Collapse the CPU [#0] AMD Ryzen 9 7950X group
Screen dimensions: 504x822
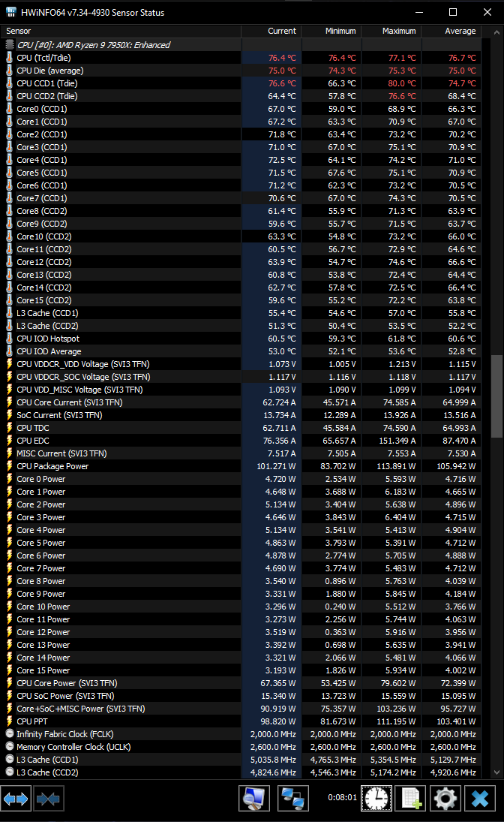pyautogui.click(x=10, y=45)
